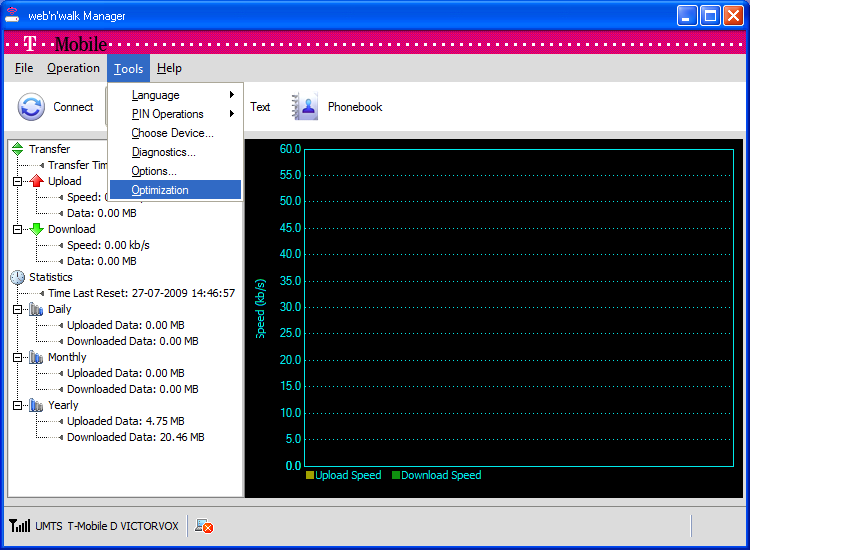Select the Daily tree label
This screenshot has height=550, width=864.
point(60,309)
